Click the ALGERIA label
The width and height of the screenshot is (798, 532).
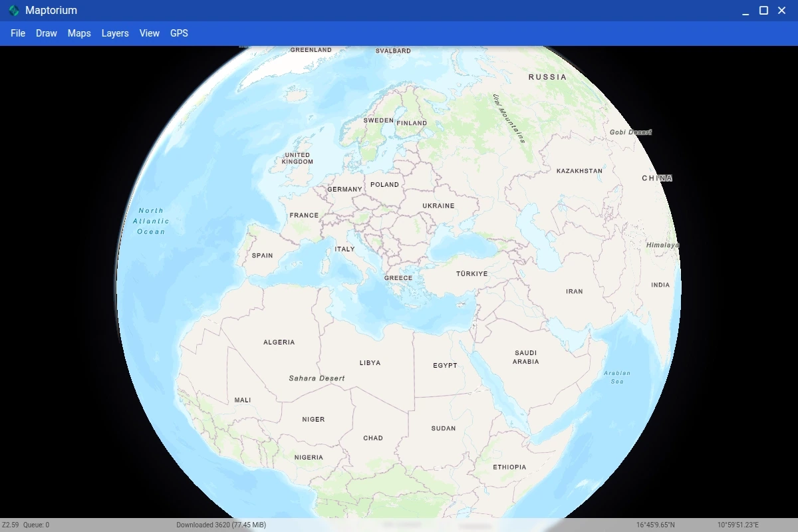coord(279,342)
